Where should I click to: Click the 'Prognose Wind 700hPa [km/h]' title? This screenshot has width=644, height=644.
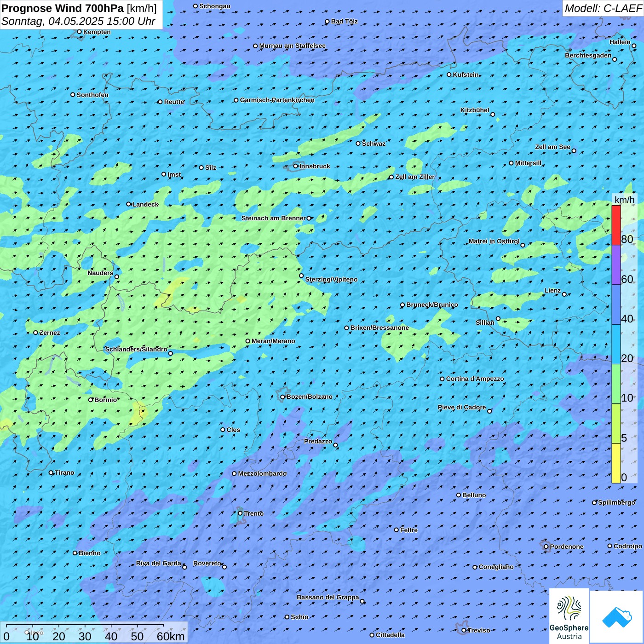[x=79, y=8]
